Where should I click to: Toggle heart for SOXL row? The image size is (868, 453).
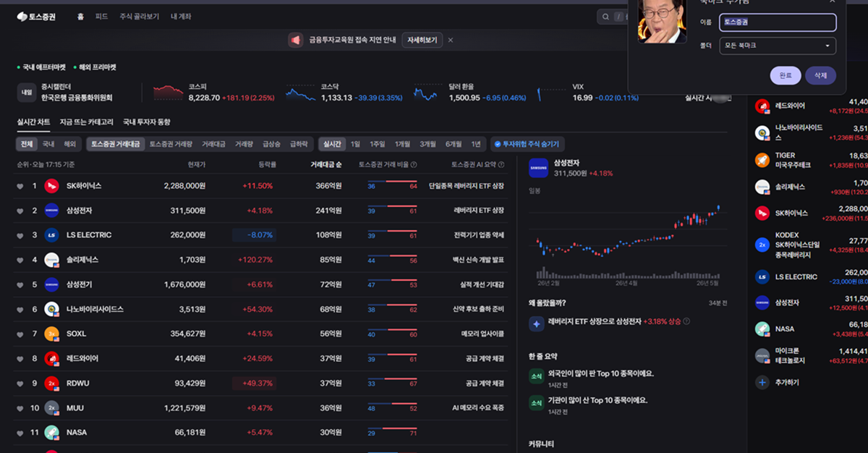(x=20, y=334)
